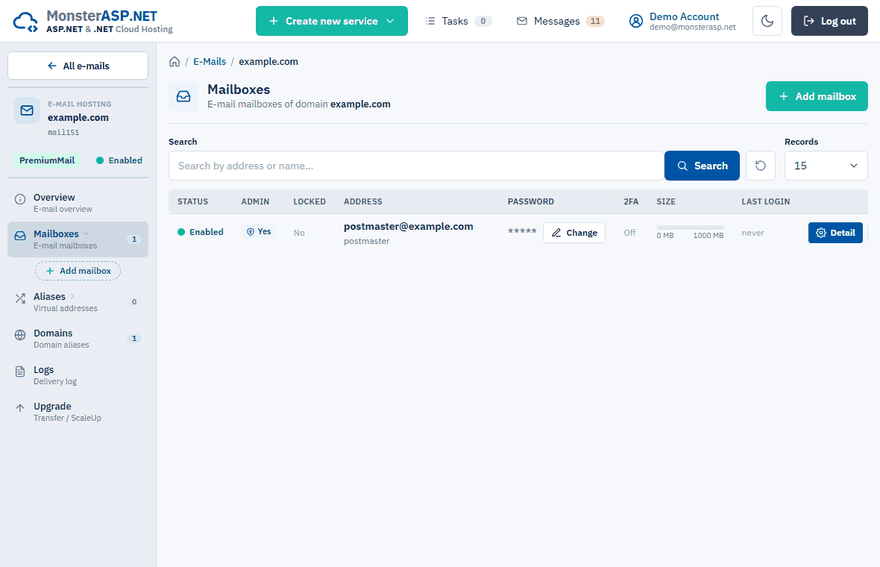Click the MonsterASP.NET cloud logo
Image resolution: width=880 pixels, height=567 pixels.
point(25,22)
